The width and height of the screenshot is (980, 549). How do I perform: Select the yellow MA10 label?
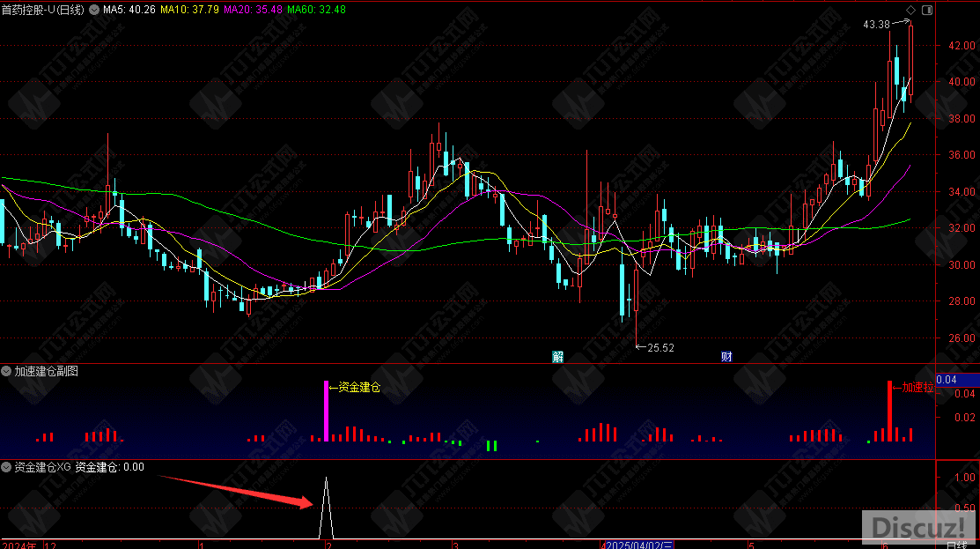[189, 10]
